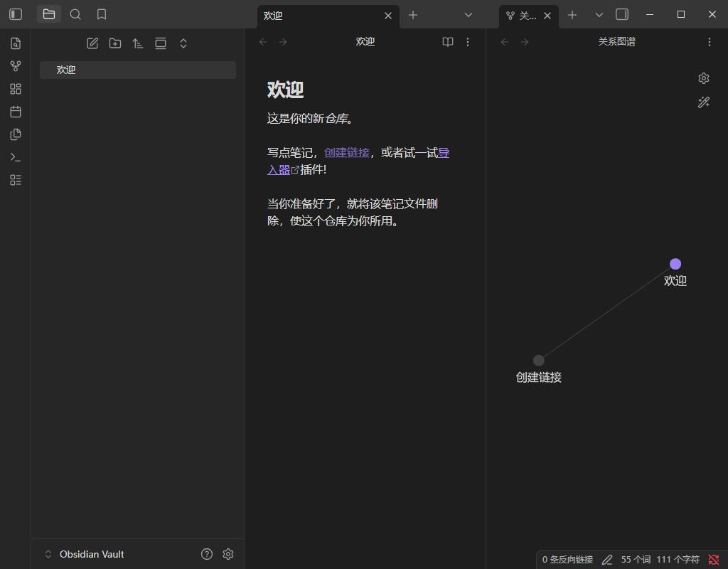Select the 欢迎 file in the explorer
Image resolution: width=728 pixels, height=569 pixels.
coord(66,70)
